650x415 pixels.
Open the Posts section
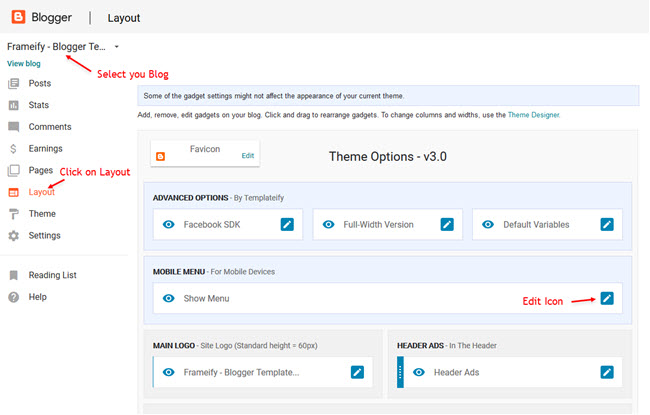(x=40, y=83)
